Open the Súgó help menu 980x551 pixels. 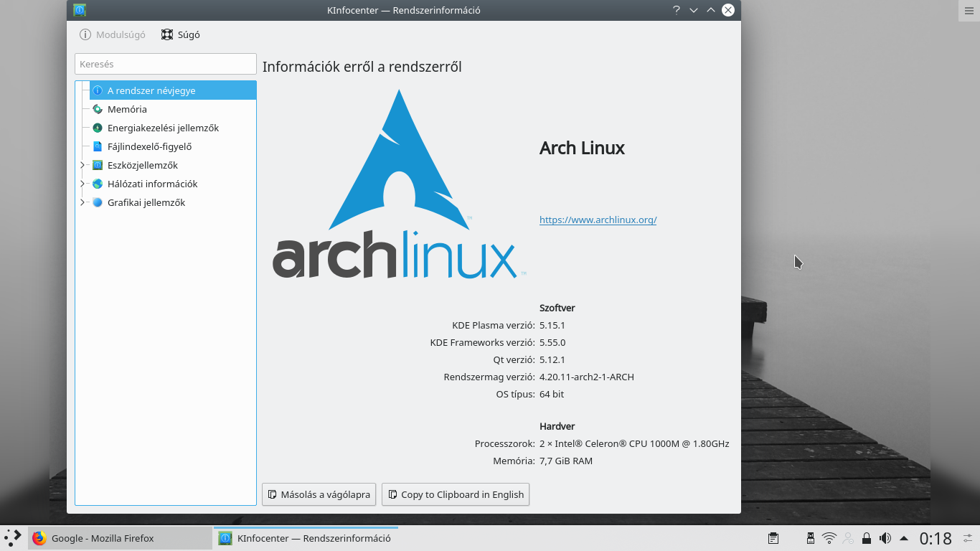pyautogui.click(x=180, y=34)
